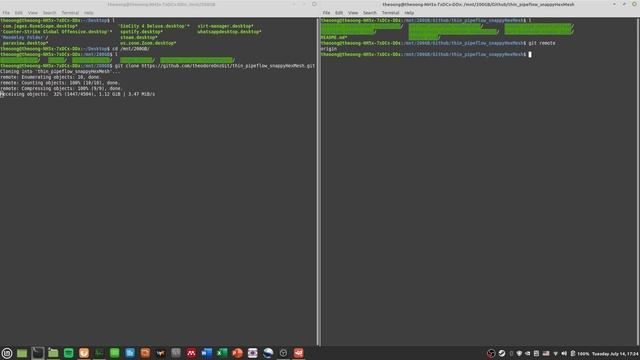Click the right terminal cursor prompt
Image resolution: width=640 pixels, height=360 pixels.
click(530, 54)
